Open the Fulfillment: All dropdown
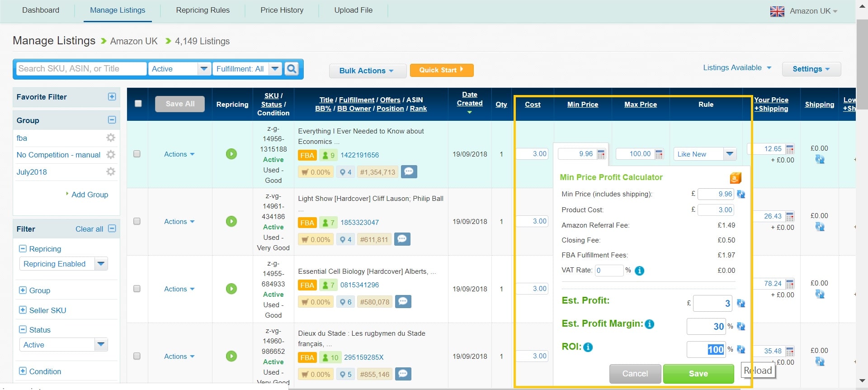This screenshot has width=868, height=390. tap(247, 69)
